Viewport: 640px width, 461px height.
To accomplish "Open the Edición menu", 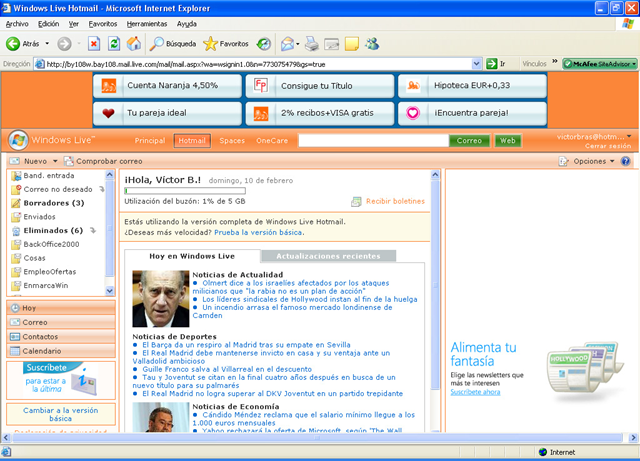I will tap(49, 24).
